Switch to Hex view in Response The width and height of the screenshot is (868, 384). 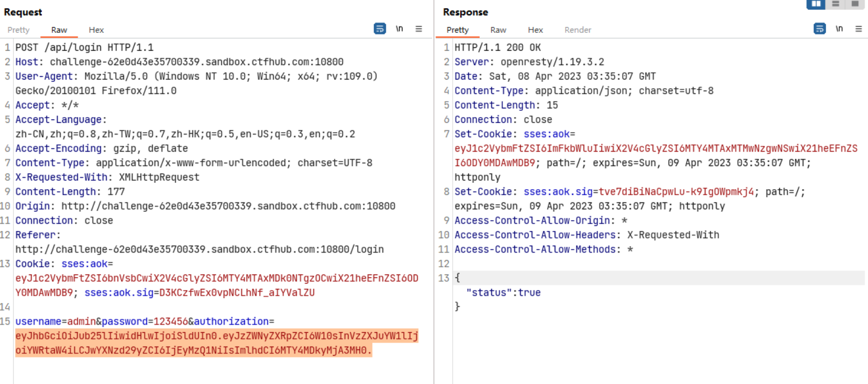[x=535, y=30]
